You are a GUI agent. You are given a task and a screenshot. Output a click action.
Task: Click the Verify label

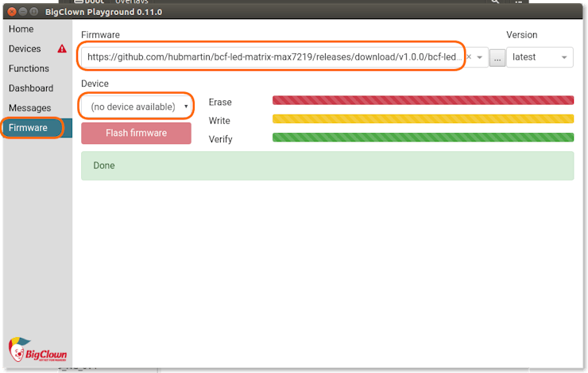tap(221, 139)
